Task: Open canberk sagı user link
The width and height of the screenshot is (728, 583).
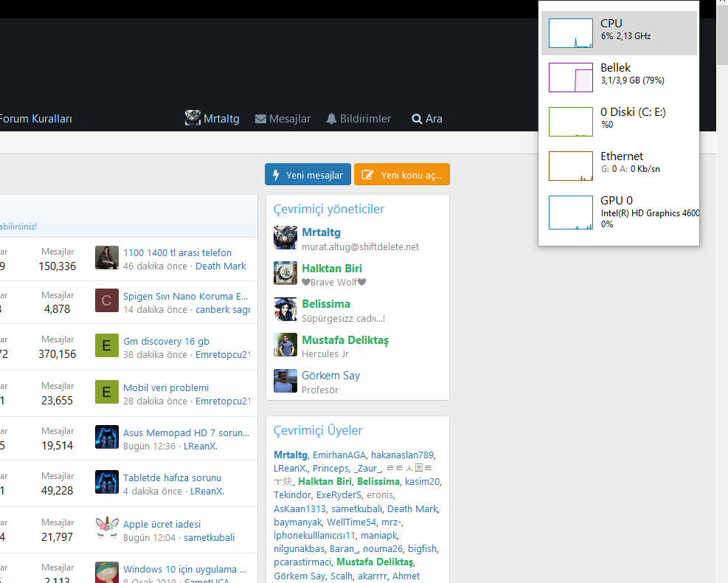Action: tap(223, 310)
